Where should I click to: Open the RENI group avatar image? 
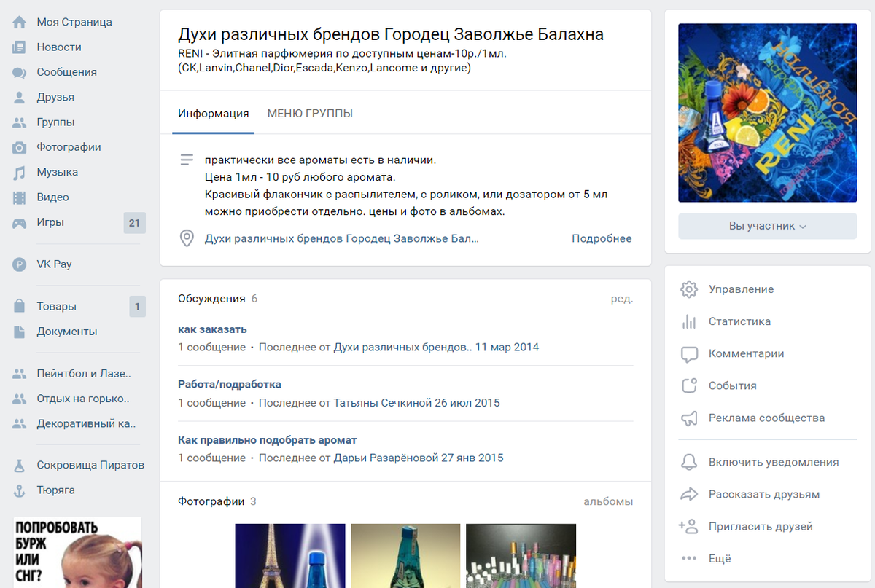[x=768, y=113]
